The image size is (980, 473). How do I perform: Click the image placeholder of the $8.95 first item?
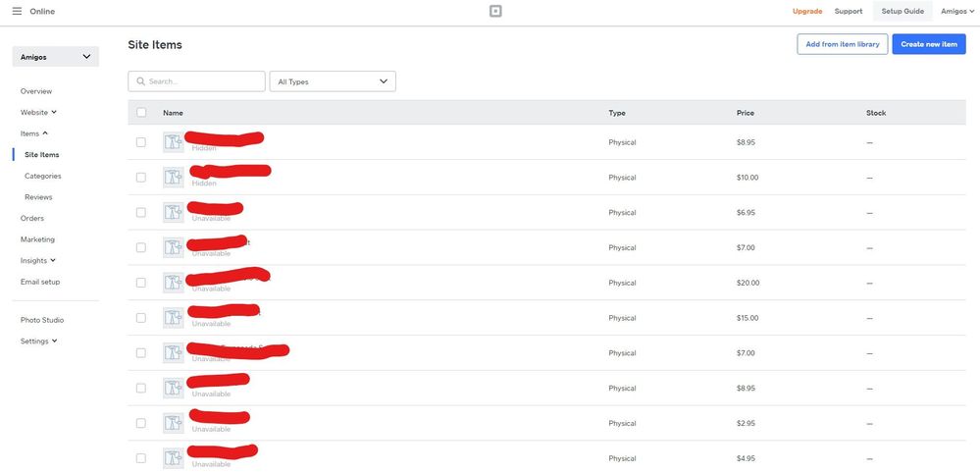click(x=174, y=142)
